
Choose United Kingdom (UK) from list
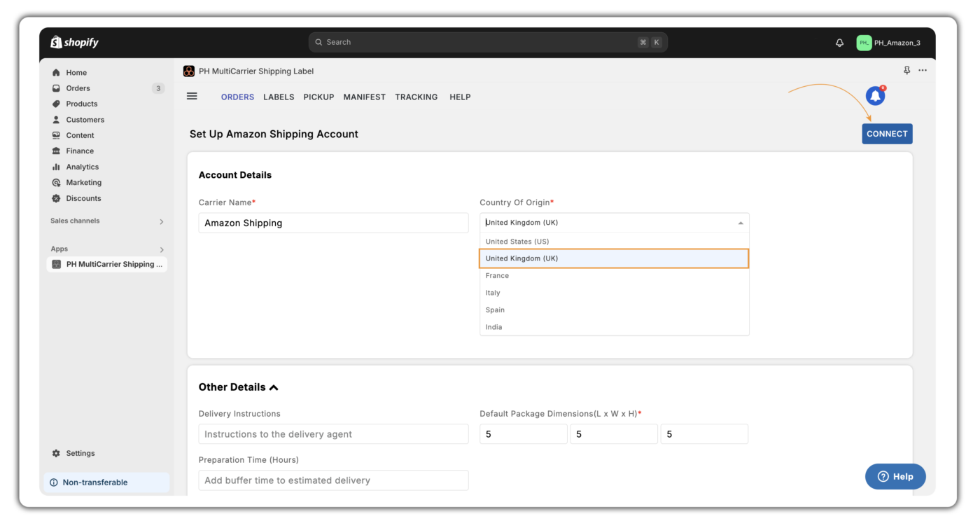pyautogui.click(x=614, y=258)
